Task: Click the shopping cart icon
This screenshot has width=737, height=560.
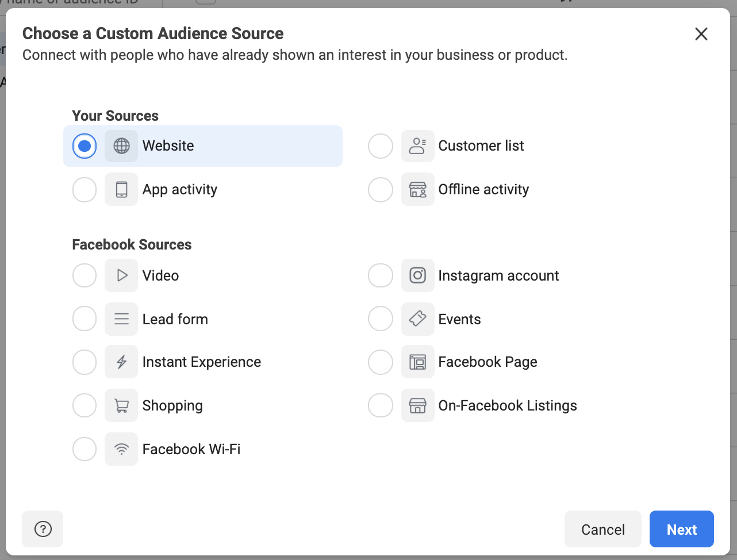Action: click(121, 406)
